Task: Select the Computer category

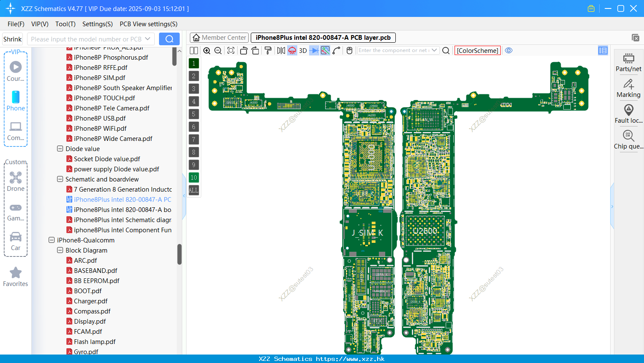Action: 16,131
